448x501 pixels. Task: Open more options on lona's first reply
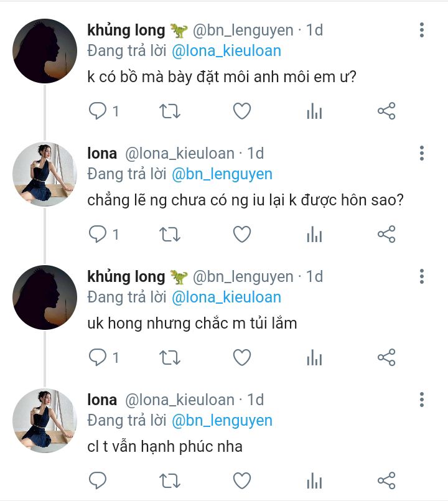422,153
